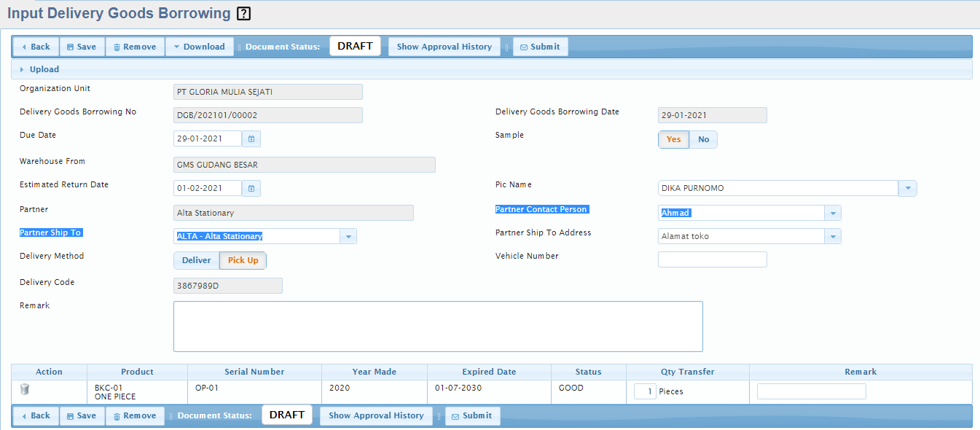Click the BKC-01 ONE PIECE product cell
This screenshot has height=430, width=980.
pos(137,392)
